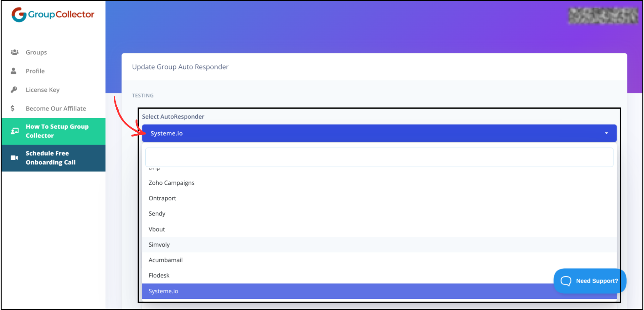Open the Select AutoResponder dropdown
Screen dimensions: 644x310
(x=354, y=133)
